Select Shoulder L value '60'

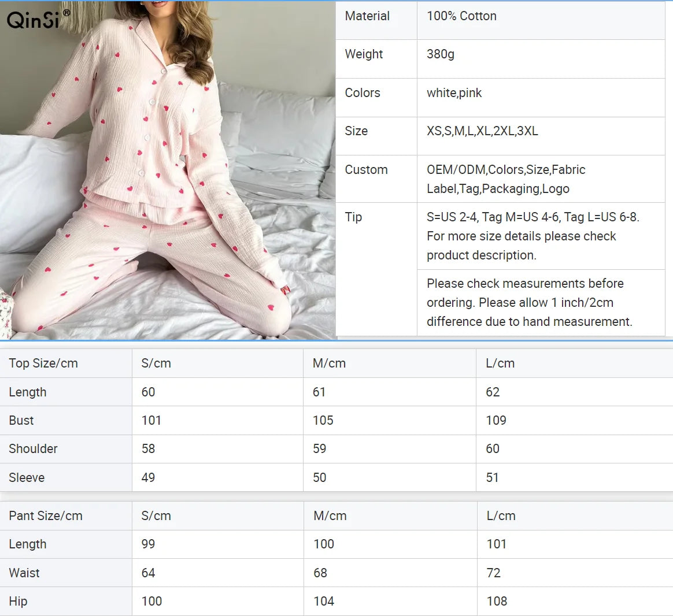pos(493,448)
